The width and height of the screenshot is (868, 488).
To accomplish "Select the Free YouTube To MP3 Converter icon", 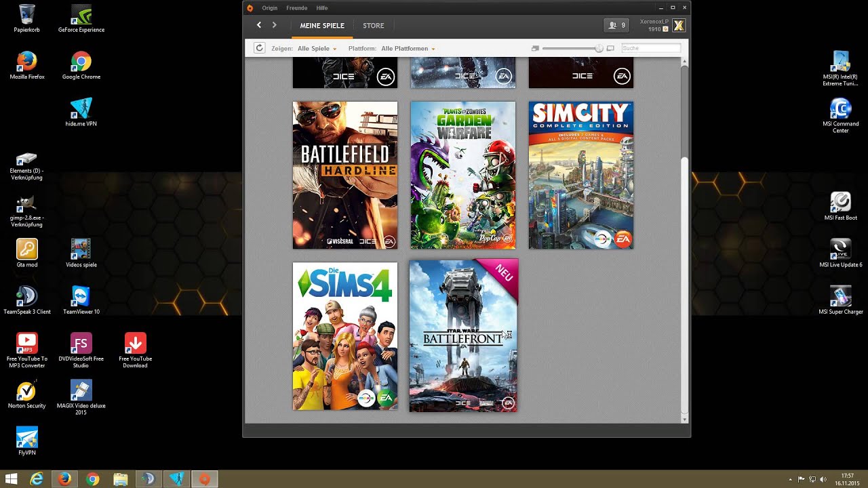I will click(x=27, y=350).
